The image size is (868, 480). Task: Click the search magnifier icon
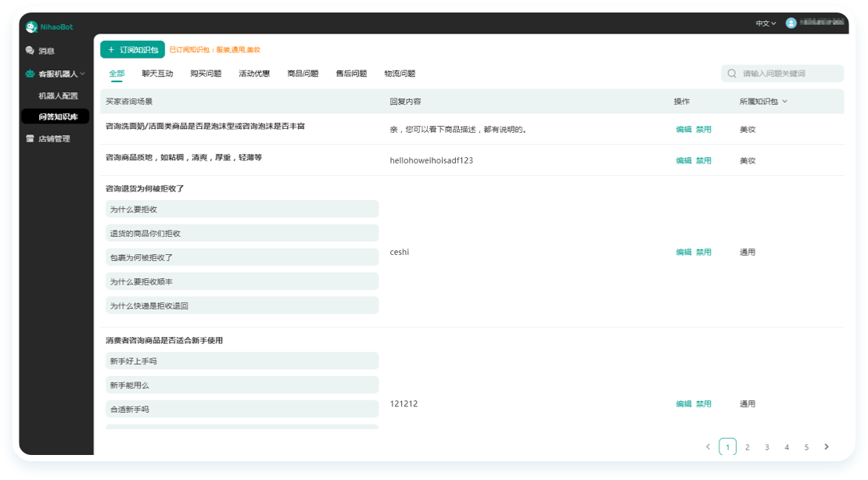click(732, 73)
